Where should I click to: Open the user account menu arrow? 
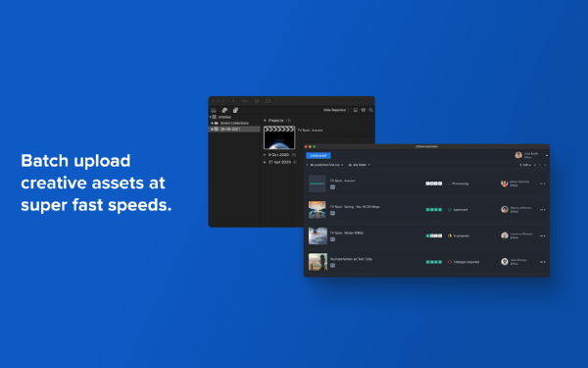click(547, 155)
